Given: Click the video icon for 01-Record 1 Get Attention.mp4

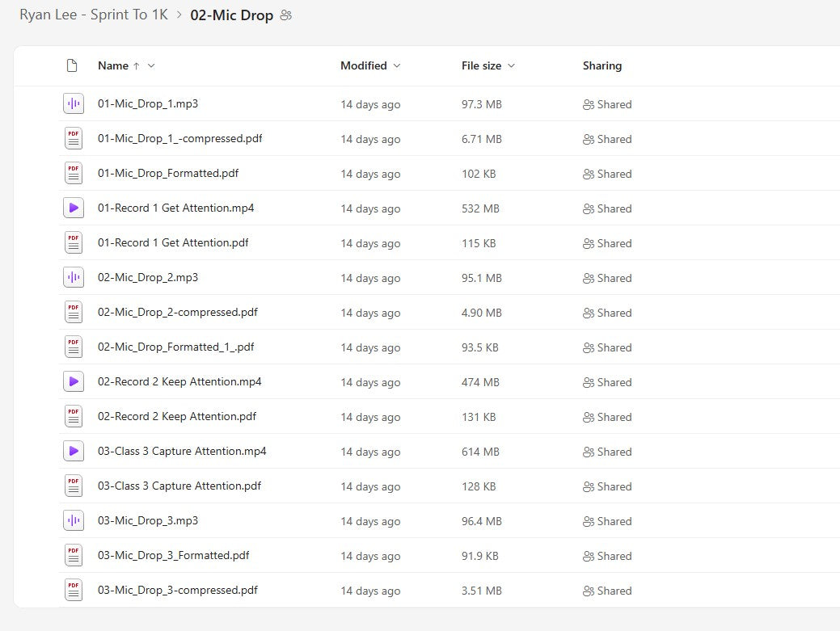Looking at the screenshot, I should [x=74, y=208].
